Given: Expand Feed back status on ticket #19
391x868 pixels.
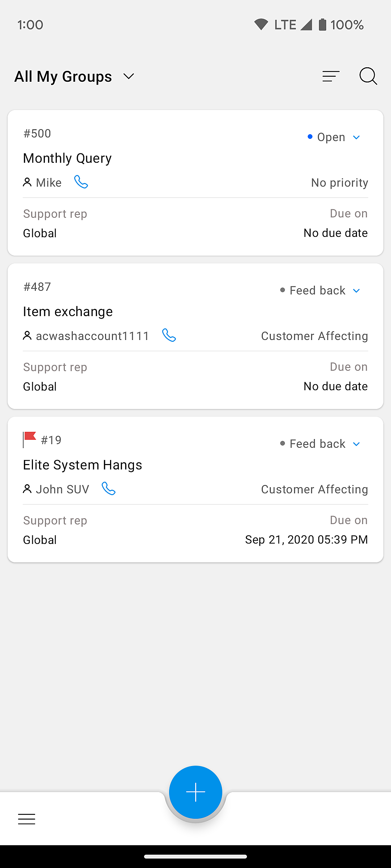Looking at the screenshot, I should pos(320,444).
